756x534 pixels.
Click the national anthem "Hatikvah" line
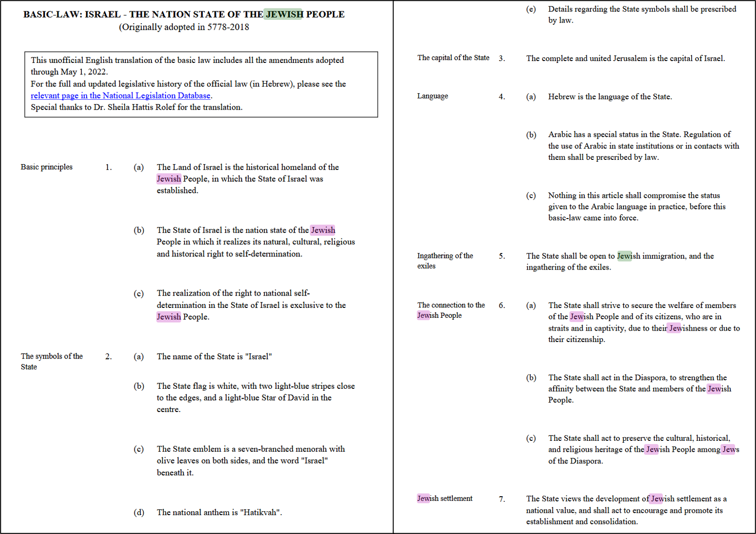[x=220, y=512]
